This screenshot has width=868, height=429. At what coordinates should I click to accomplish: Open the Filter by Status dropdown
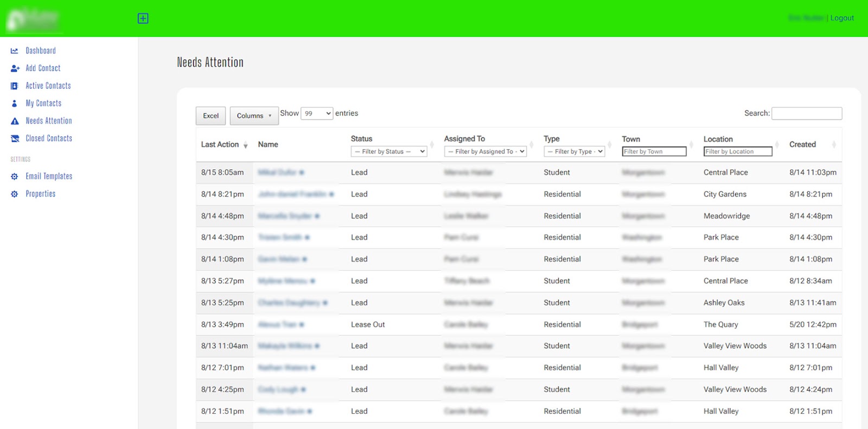tap(389, 151)
